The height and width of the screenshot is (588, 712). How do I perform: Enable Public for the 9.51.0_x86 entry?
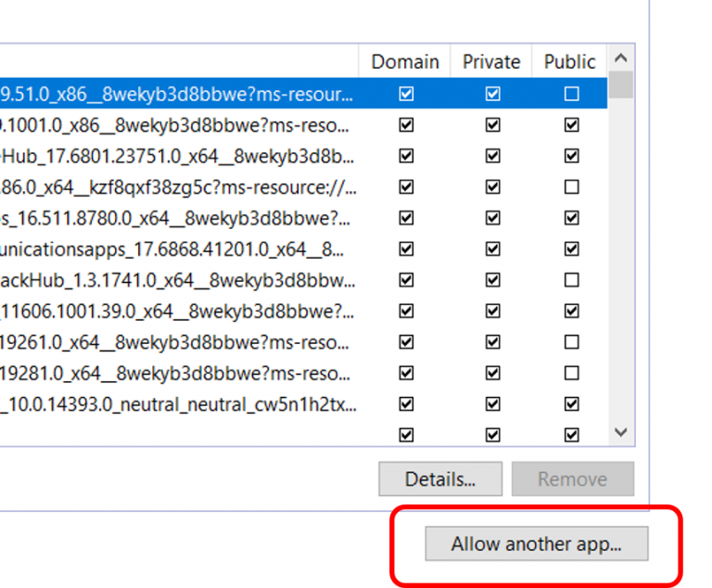coord(572,94)
